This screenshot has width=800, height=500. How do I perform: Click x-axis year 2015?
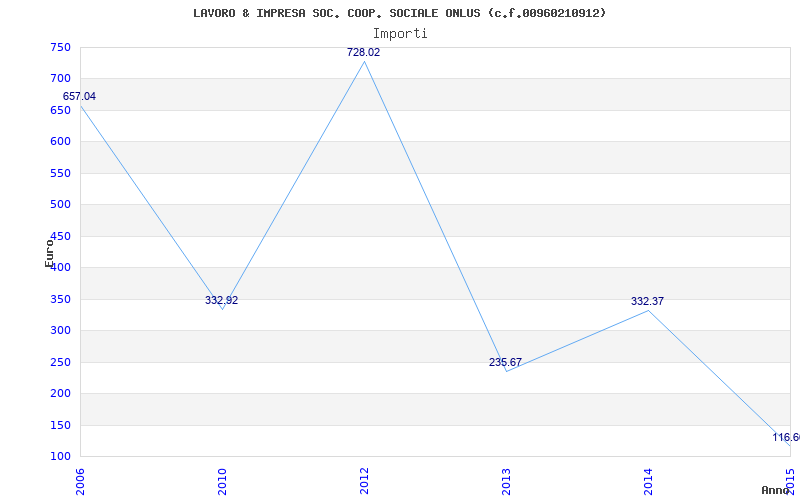pos(790,482)
